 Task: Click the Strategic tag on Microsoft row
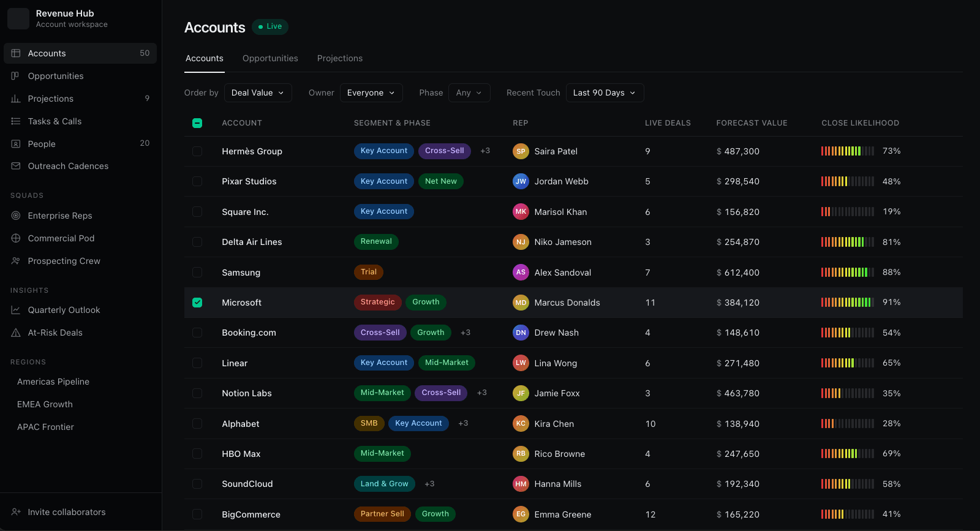(x=378, y=302)
